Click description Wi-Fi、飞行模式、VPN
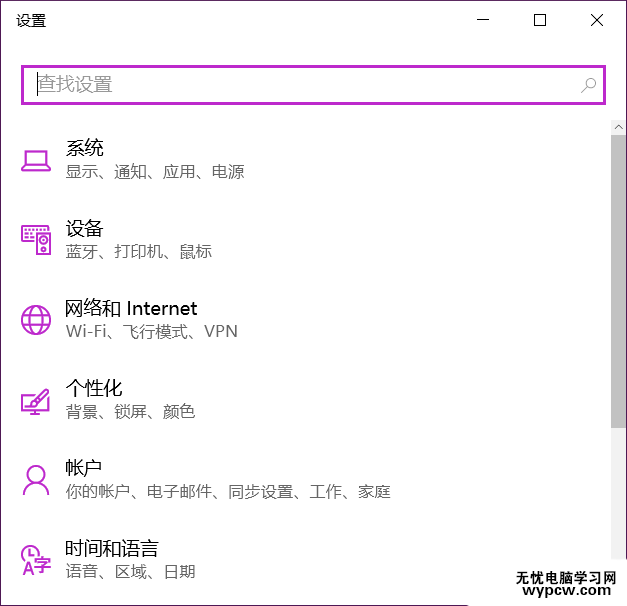The image size is (627, 606). pyautogui.click(x=152, y=331)
